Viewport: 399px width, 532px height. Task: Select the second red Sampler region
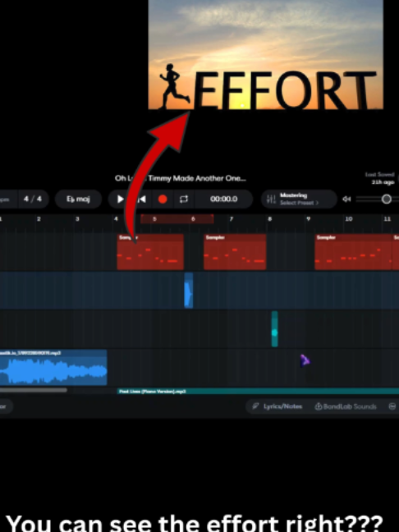(235, 252)
